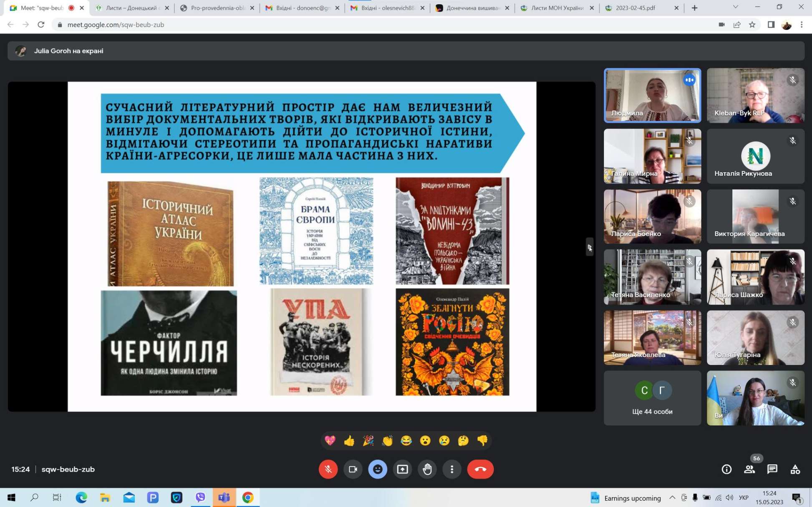This screenshot has width=812, height=507.
Task: Open the volume control in system tray
Action: click(x=729, y=497)
